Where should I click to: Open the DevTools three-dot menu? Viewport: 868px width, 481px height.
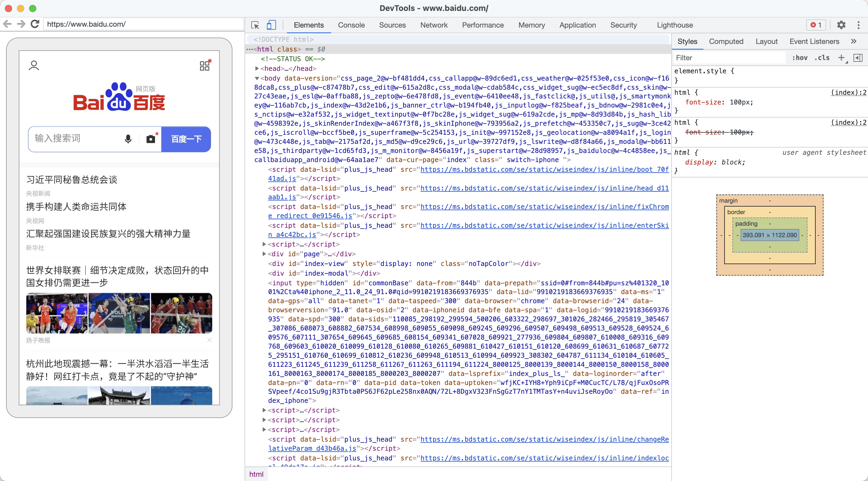point(858,25)
